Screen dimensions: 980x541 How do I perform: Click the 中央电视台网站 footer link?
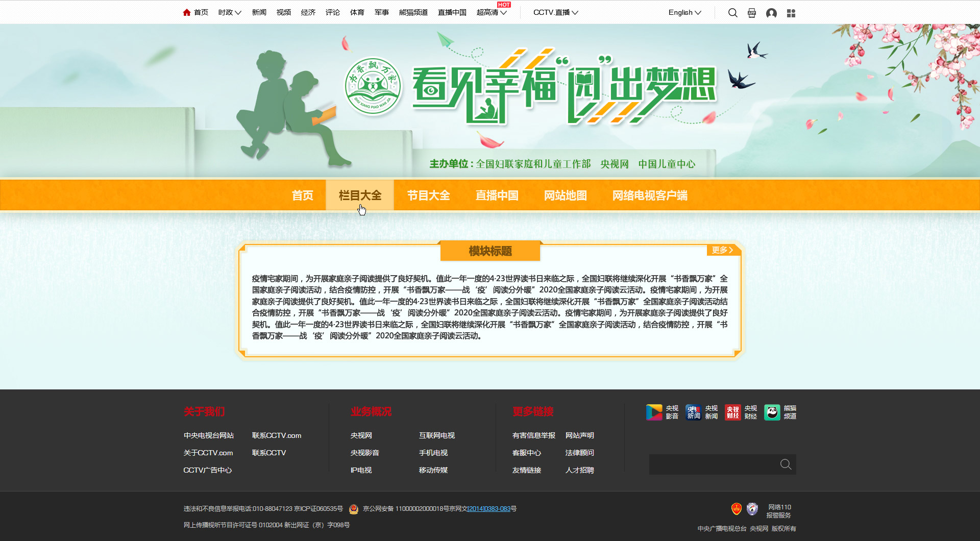point(209,435)
